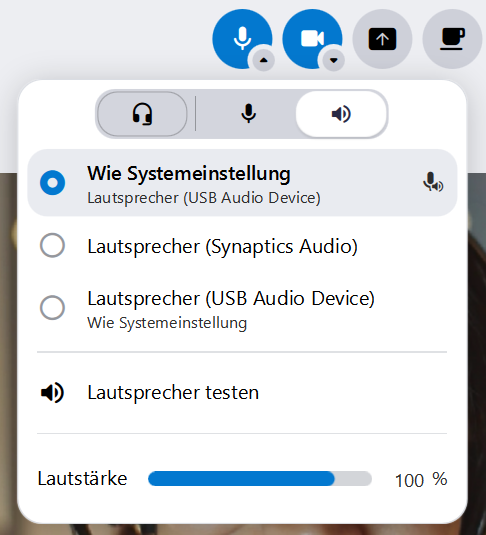The height and width of the screenshot is (535, 486).
Task: Click the coffee cup break icon
Action: [x=452, y=39]
